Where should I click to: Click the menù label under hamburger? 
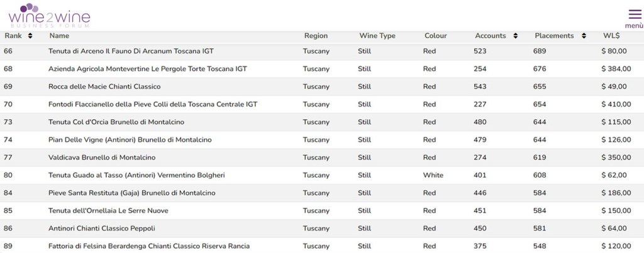coord(635,26)
